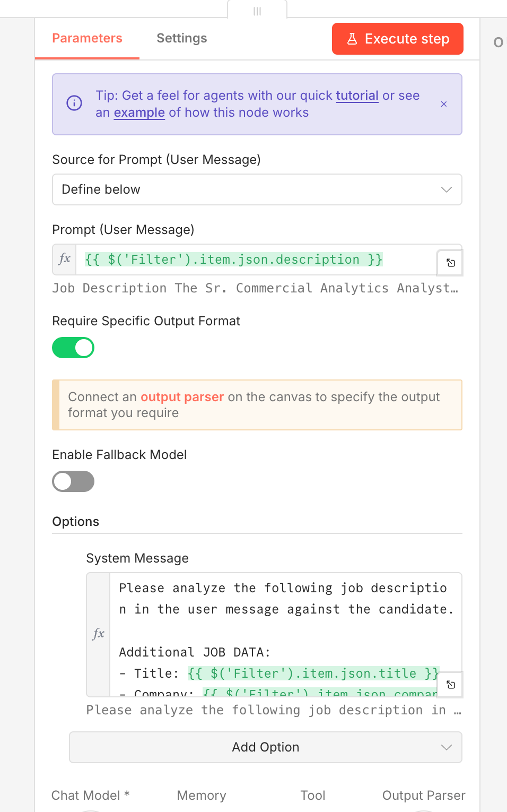Click the flask icon on Execute step
507x812 pixels.
[352, 39]
